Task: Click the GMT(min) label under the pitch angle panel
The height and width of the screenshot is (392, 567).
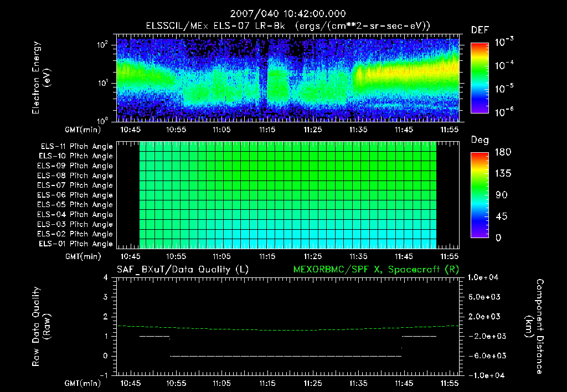Action: coord(83,256)
